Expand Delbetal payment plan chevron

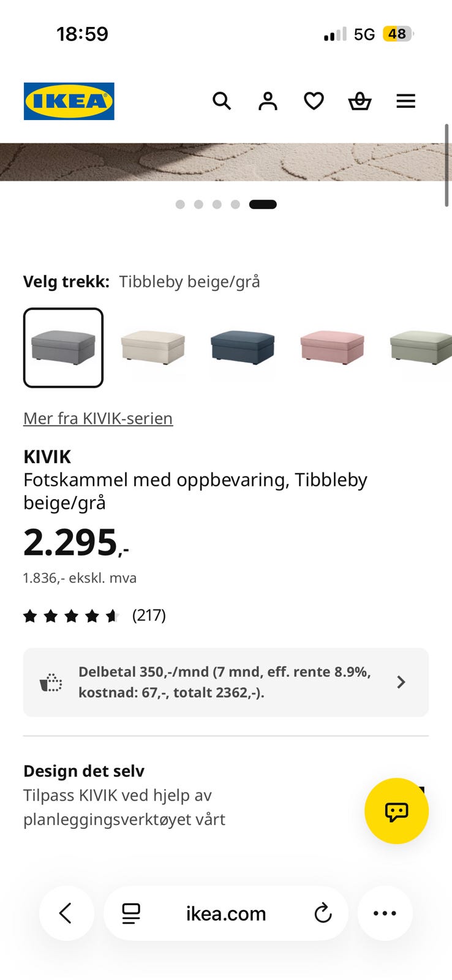(401, 682)
